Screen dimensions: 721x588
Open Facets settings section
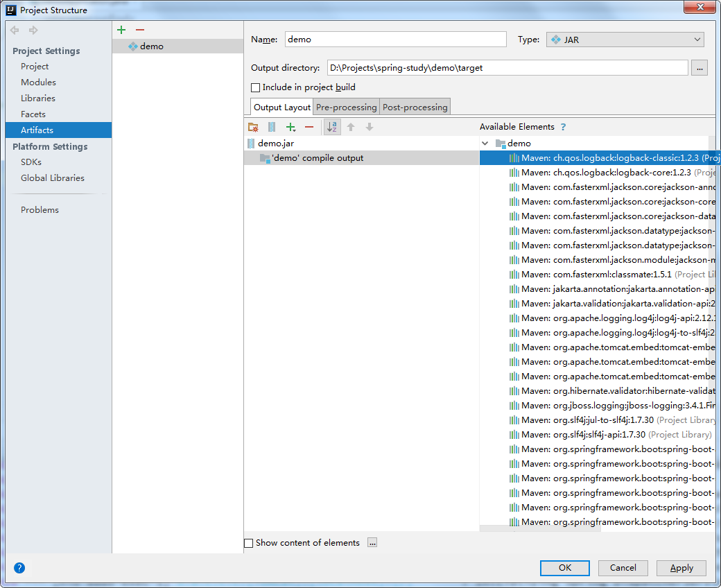pyautogui.click(x=33, y=114)
